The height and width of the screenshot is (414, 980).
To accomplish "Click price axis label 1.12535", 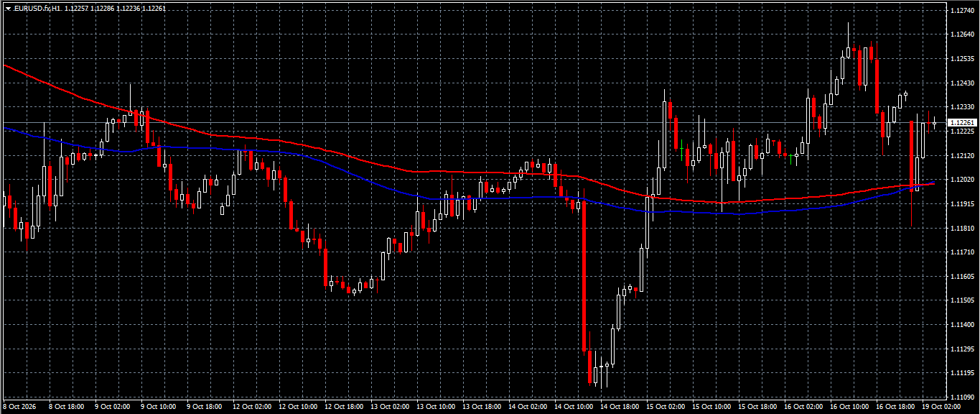I will point(961,59).
